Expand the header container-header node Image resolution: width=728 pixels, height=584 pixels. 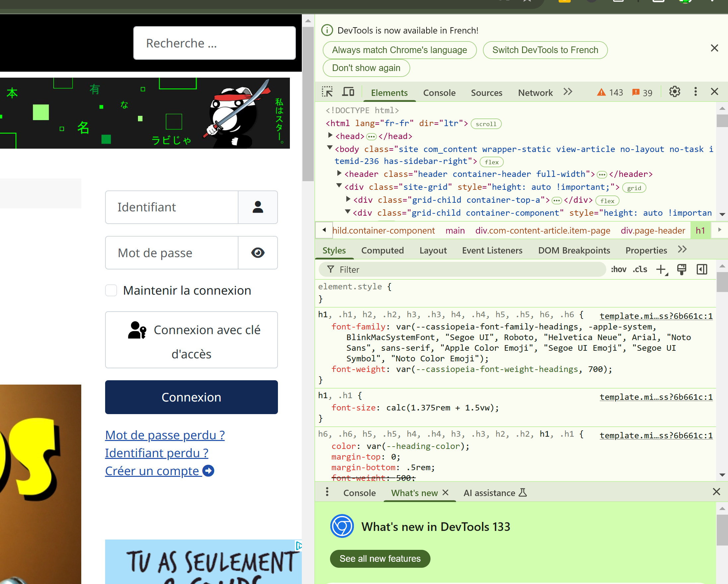(x=339, y=174)
